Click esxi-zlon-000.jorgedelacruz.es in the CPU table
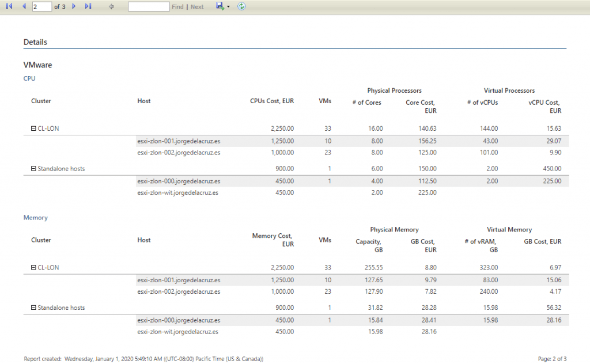The height and width of the screenshot is (364, 590). 179,181
